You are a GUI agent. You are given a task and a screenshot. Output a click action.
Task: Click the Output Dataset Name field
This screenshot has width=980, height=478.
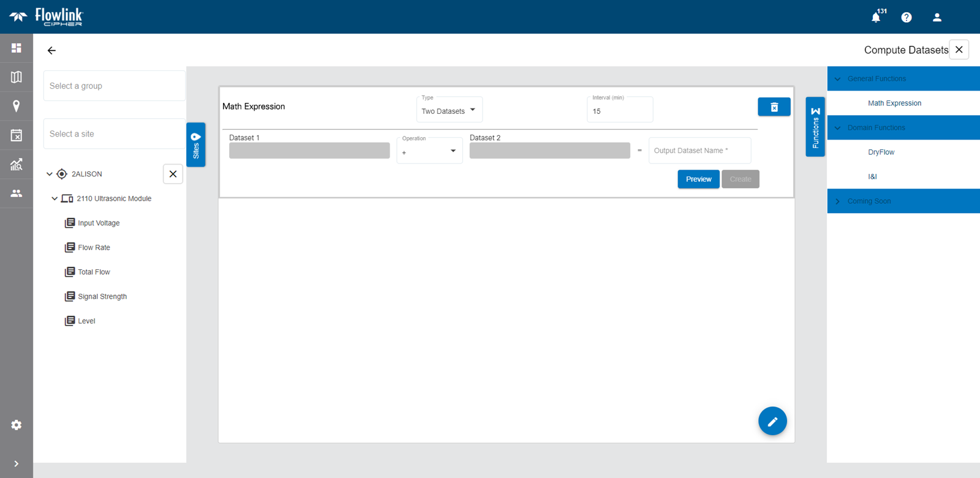[699, 151]
